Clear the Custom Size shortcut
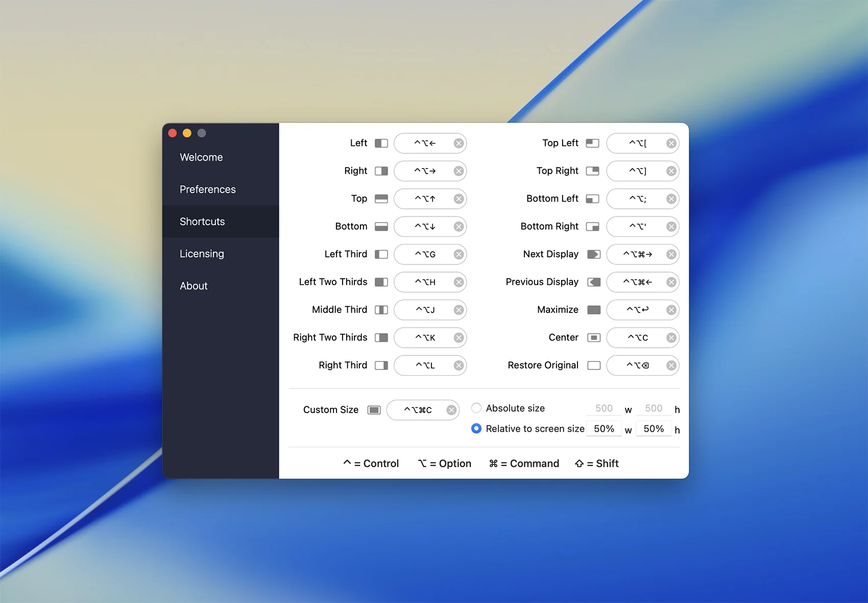The height and width of the screenshot is (603, 868). [451, 410]
